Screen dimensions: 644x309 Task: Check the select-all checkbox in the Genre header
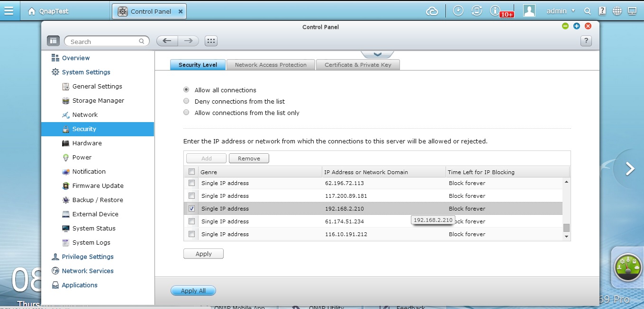[x=191, y=172]
